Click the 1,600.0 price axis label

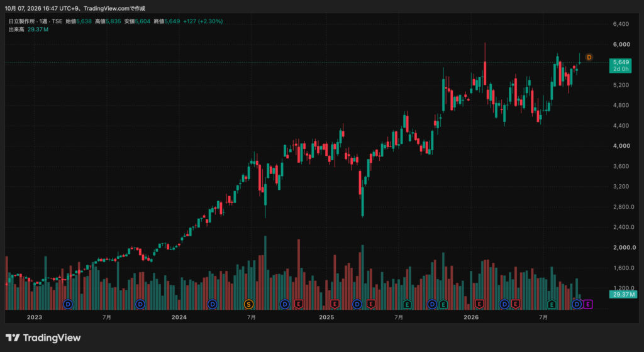pos(623,268)
